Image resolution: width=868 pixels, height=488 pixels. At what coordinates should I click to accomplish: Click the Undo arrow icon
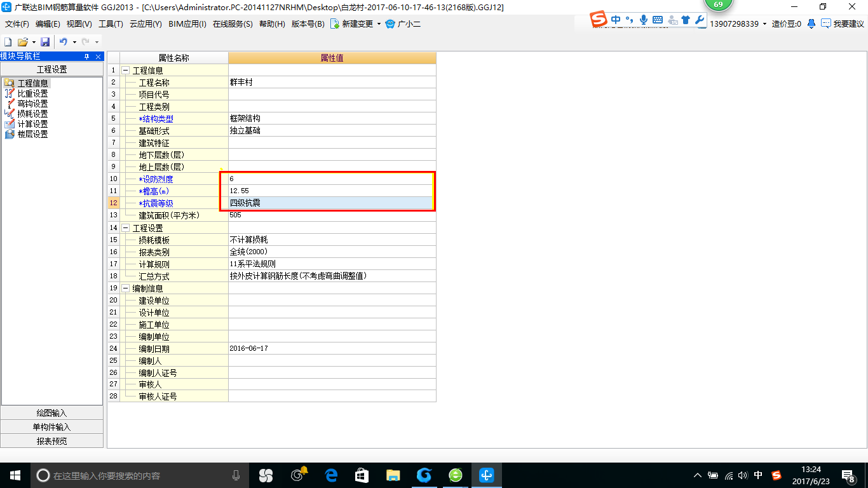click(63, 42)
